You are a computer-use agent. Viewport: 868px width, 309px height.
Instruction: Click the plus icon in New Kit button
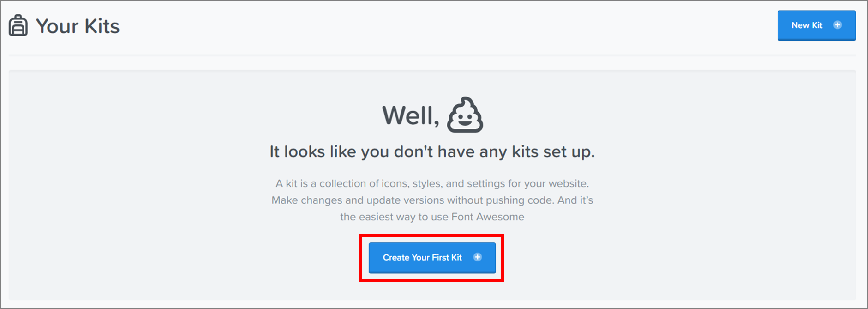(838, 25)
